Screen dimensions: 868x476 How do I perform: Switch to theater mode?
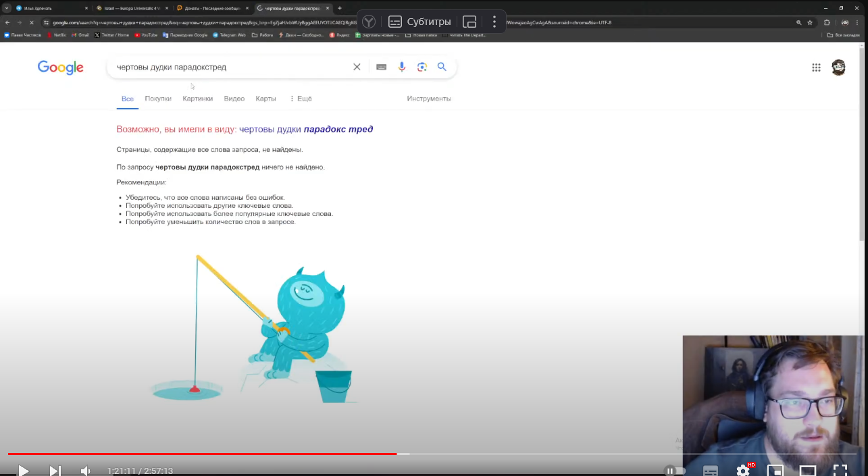click(808, 471)
